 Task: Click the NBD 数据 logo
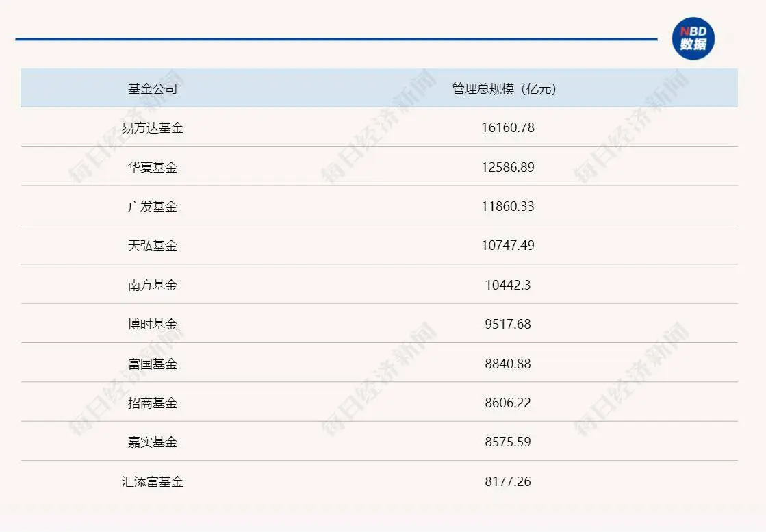click(x=693, y=38)
